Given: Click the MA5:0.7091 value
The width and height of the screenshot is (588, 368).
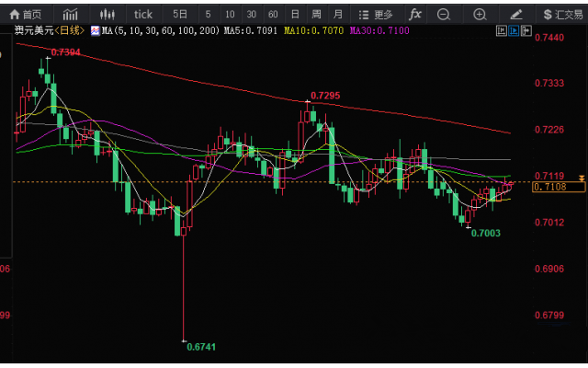Looking at the screenshot, I should point(251,30).
